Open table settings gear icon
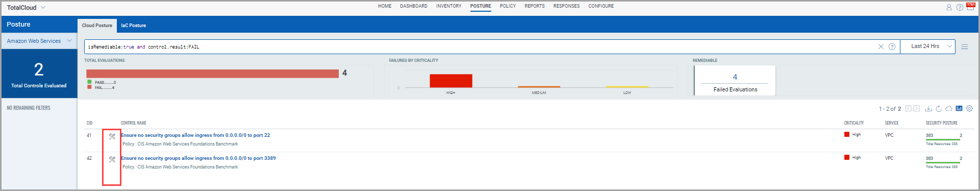 click(x=969, y=108)
